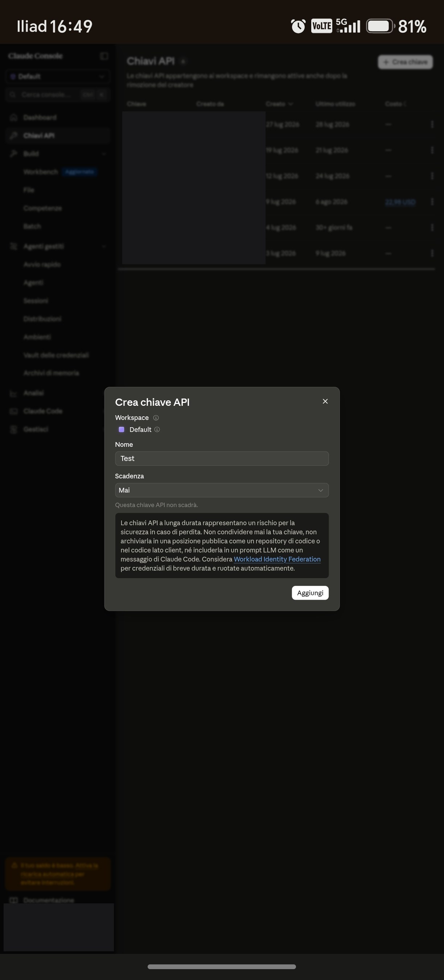Open Competenze in the sidebar
This screenshot has height=980, width=444.
coord(42,208)
